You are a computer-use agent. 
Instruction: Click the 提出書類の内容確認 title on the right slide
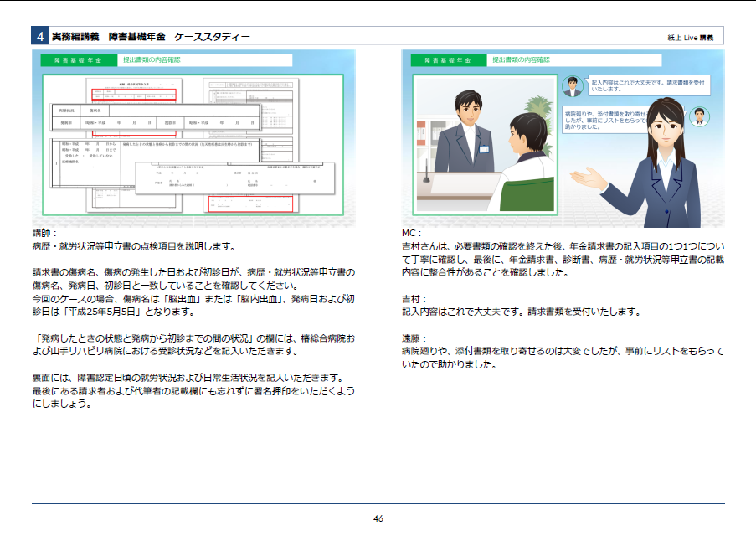tap(520, 60)
